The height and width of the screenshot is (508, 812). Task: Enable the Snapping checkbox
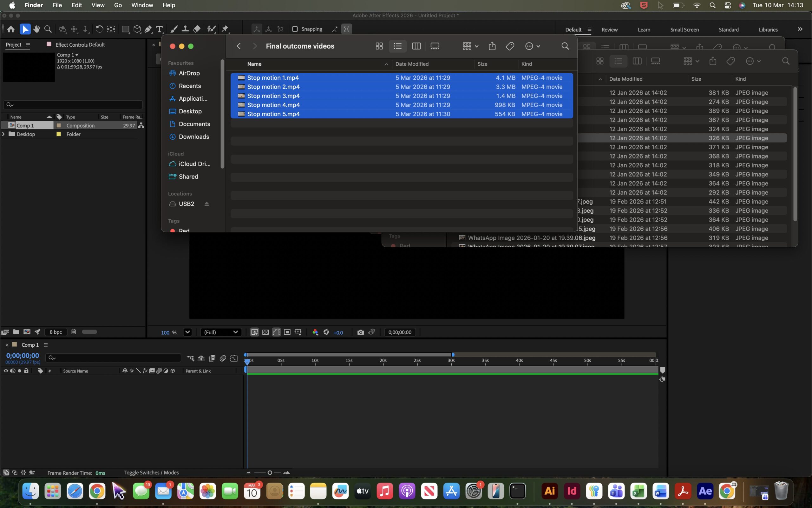point(295,29)
